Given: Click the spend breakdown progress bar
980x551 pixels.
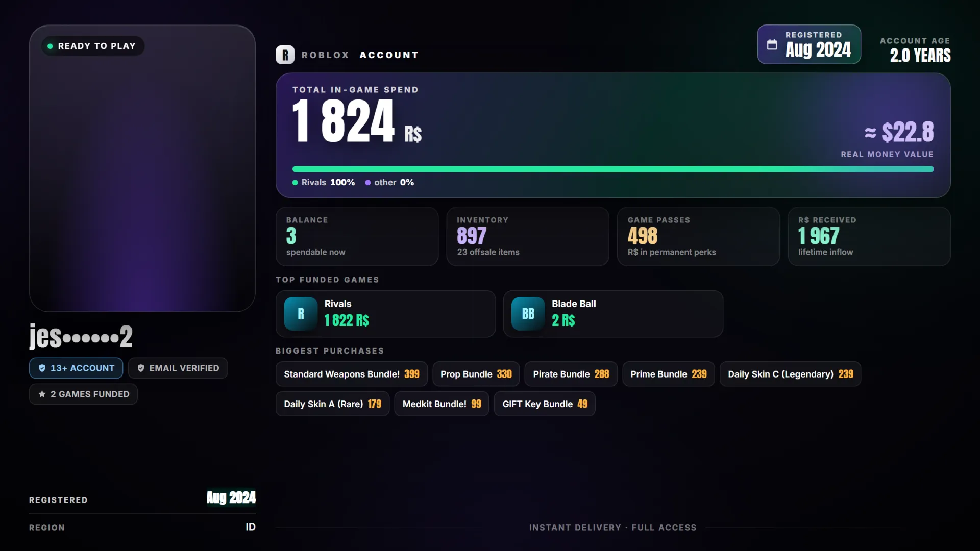Looking at the screenshot, I should [x=613, y=169].
